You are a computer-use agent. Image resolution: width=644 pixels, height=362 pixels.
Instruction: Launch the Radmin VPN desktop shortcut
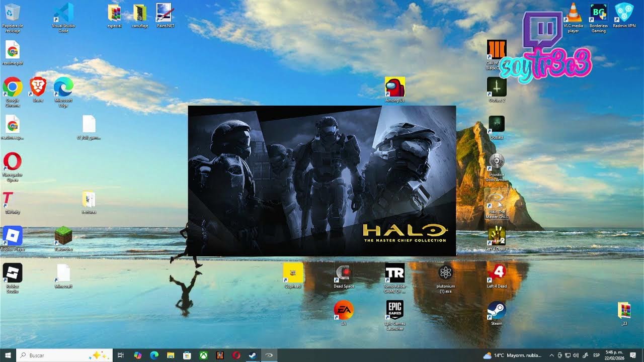coord(624,16)
